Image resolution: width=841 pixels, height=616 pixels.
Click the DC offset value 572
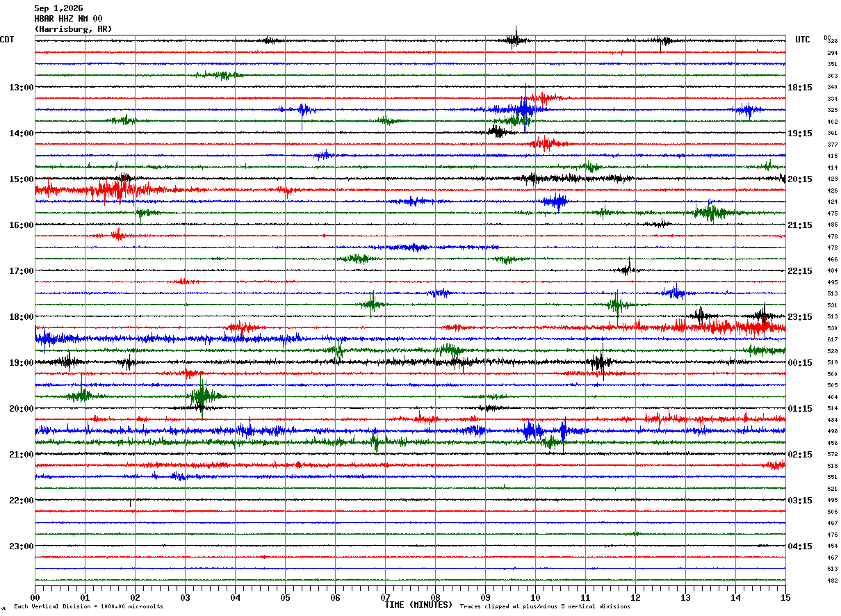point(832,454)
